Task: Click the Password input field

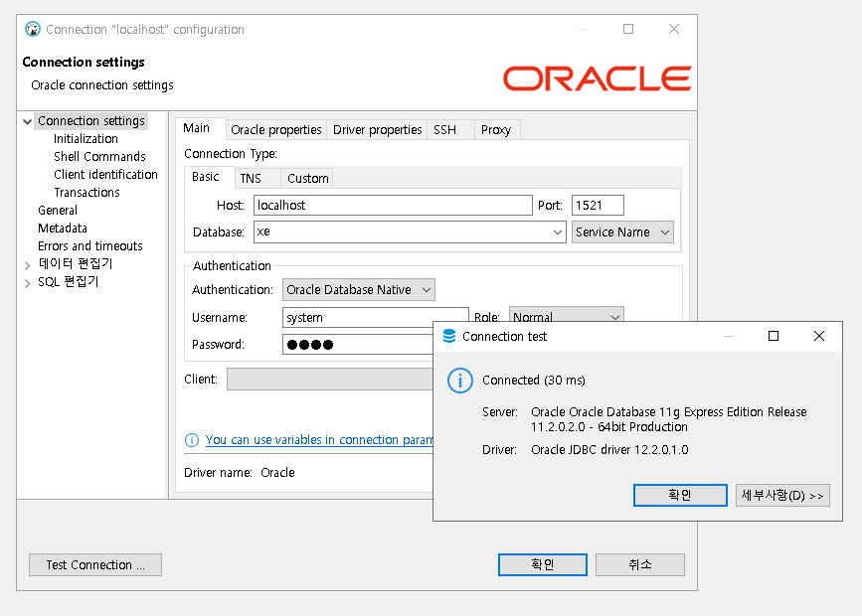Action: click(x=358, y=345)
